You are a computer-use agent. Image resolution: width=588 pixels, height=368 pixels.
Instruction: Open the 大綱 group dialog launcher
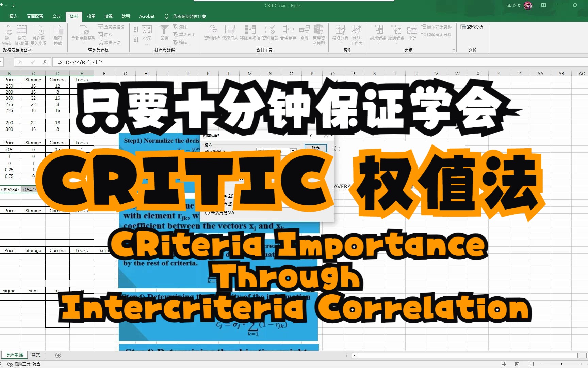[454, 50]
